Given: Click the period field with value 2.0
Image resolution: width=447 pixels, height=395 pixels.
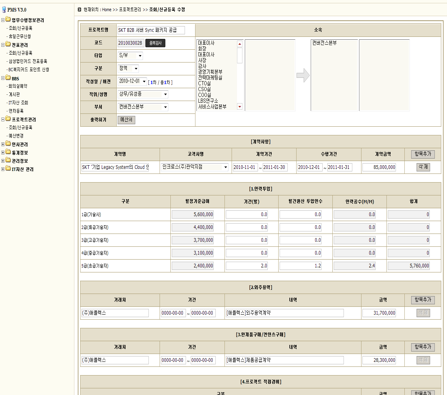Looking at the screenshot, I should point(247,266).
